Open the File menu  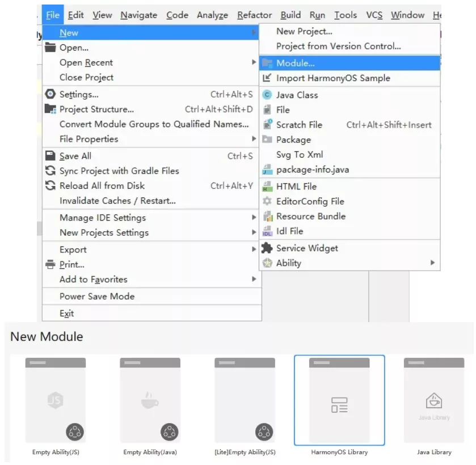[53, 15]
